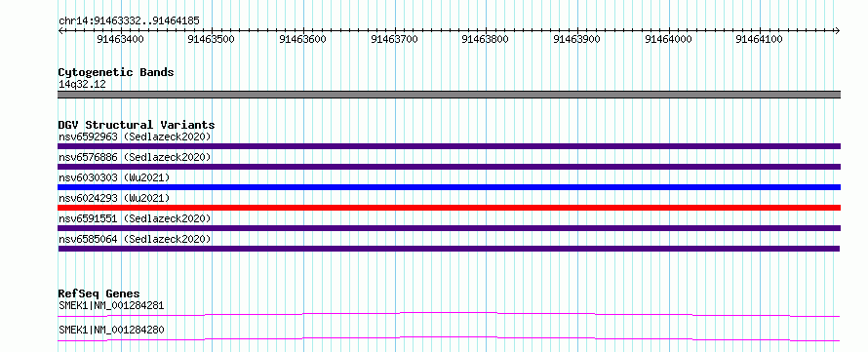Image resolution: width=868 pixels, height=352 pixels.
Task: Click the left arrow end of the ruler
Action: coord(60,30)
